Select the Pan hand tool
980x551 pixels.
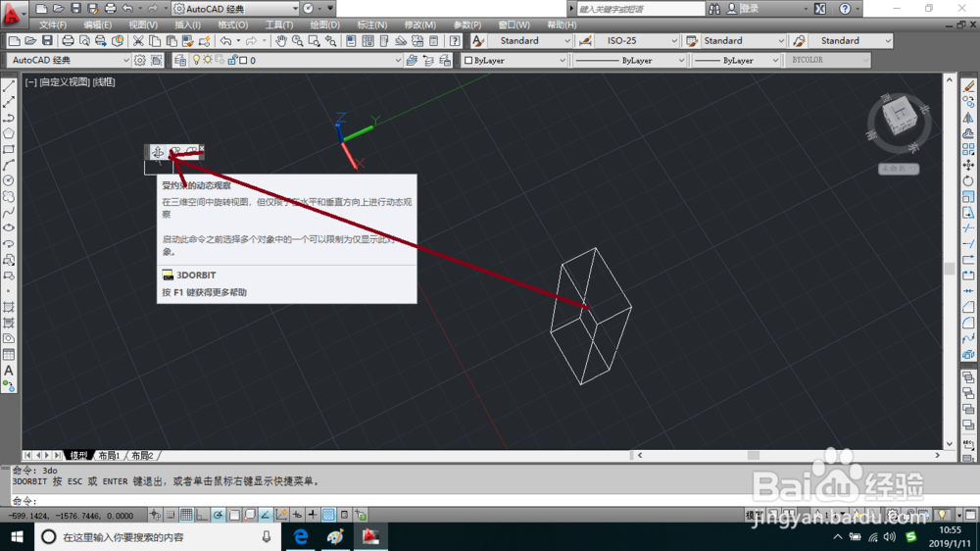tap(281, 40)
